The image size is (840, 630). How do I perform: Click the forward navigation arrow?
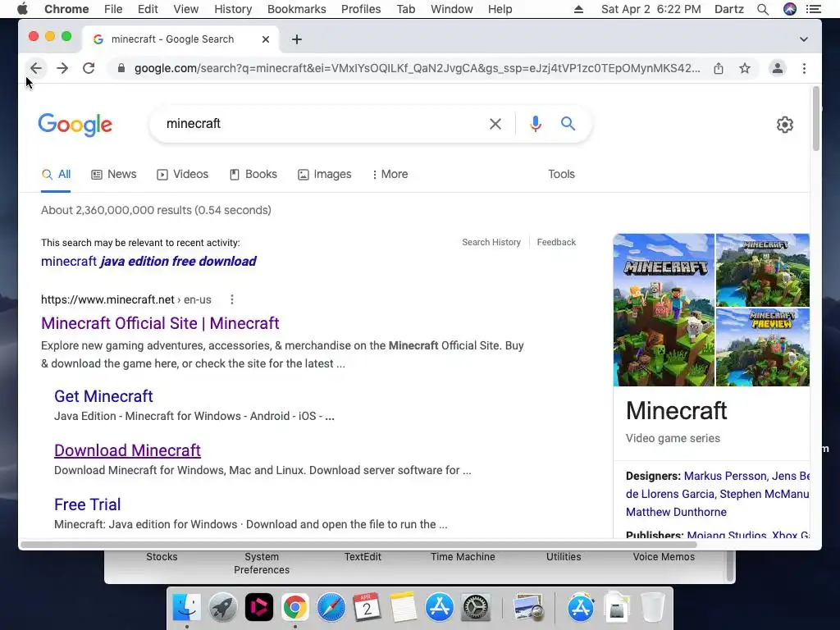[x=62, y=68]
